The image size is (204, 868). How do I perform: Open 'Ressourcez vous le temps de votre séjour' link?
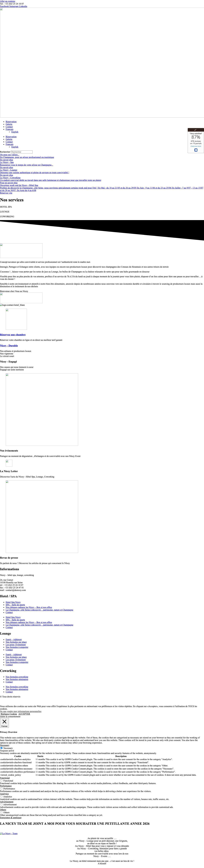(27, 165)
